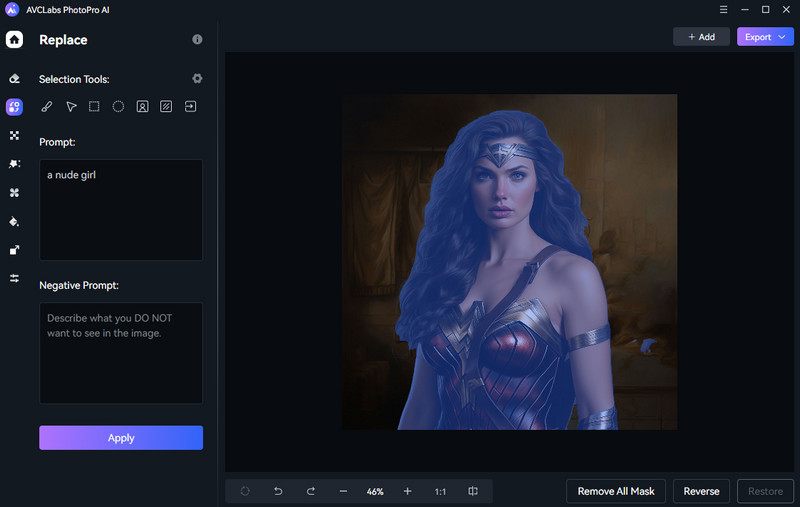The width and height of the screenshot is (800, 507).
Task: Set zoom to 1:1 actual size
Action: point(440,492)
